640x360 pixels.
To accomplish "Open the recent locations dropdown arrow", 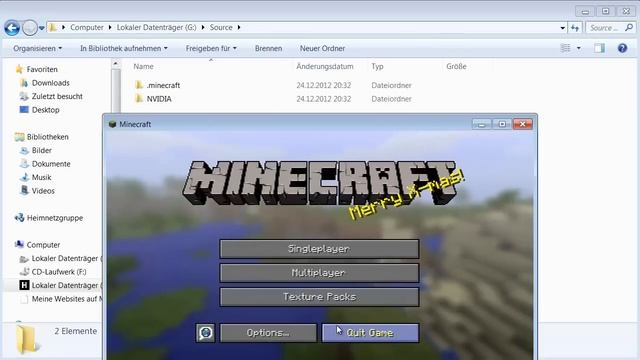I will 42,28.
